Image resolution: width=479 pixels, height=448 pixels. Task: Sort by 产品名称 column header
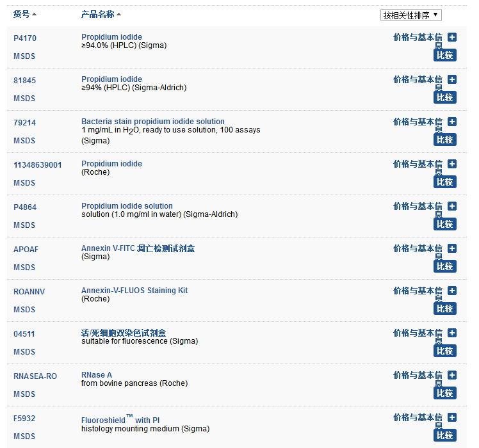pos(101,14)
